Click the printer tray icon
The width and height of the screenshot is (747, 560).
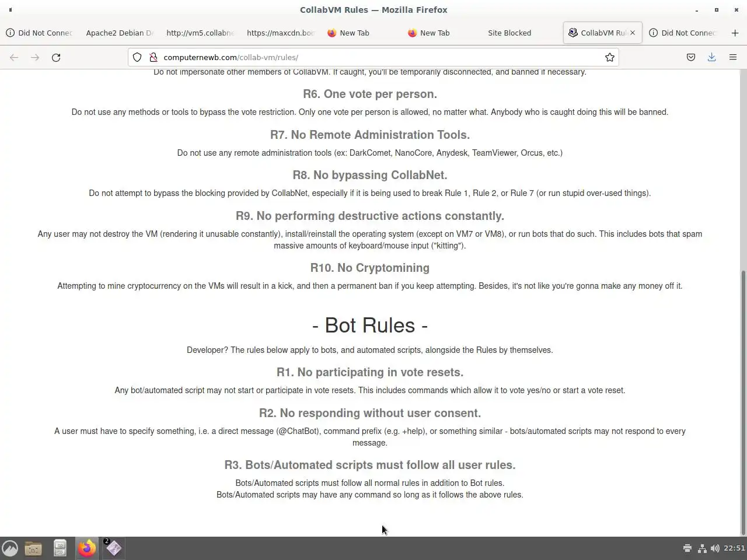(687, 548)
